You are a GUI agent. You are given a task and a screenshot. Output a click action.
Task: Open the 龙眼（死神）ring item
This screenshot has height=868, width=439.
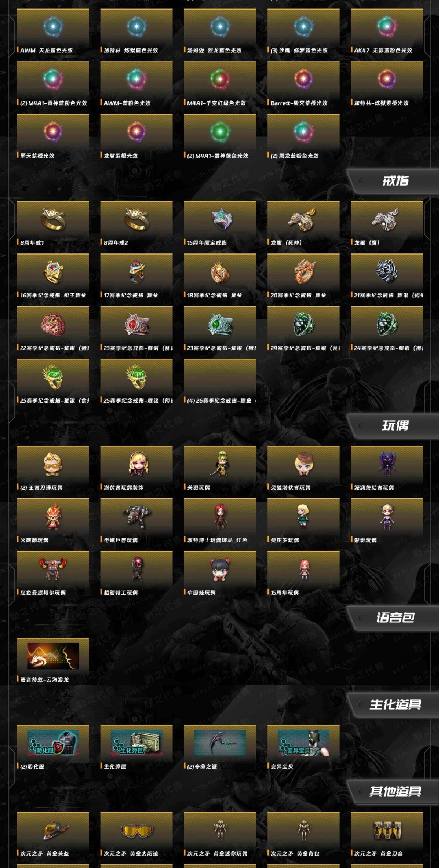pos(303,224)
